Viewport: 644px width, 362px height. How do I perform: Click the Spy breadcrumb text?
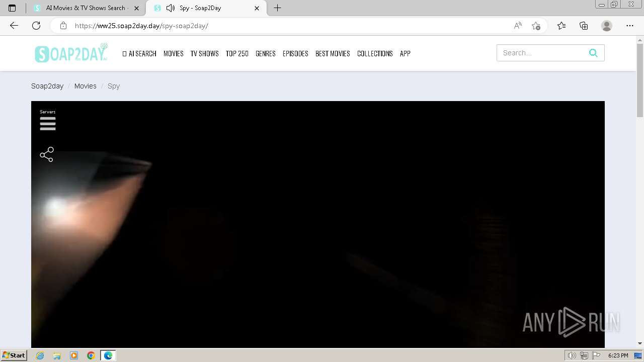[x=114, y=86]
